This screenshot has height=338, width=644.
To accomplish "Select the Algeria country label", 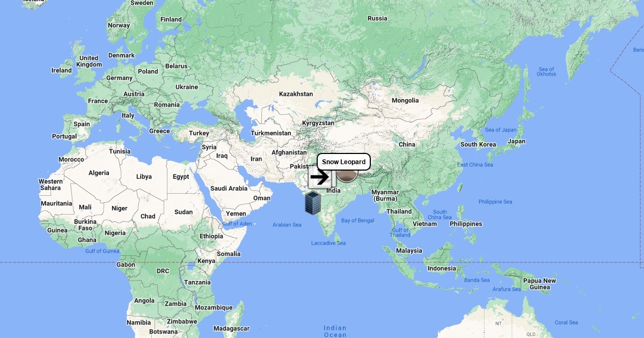I will click(x=99, y=173).
